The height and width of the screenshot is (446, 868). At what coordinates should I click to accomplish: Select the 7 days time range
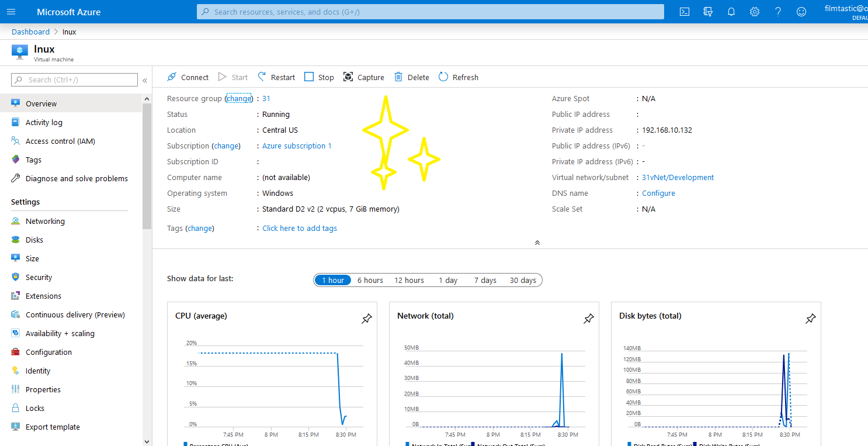coord(485,280)
